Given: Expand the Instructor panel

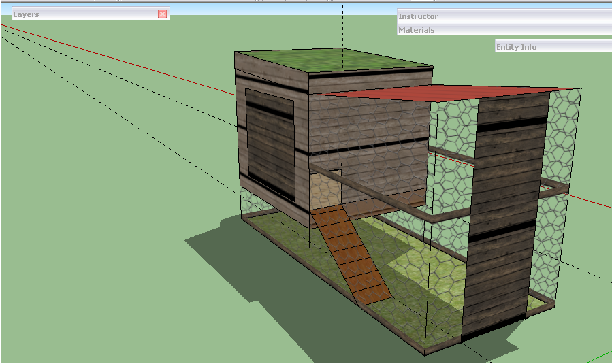Looking at the screenshot, I should [504, 16].
